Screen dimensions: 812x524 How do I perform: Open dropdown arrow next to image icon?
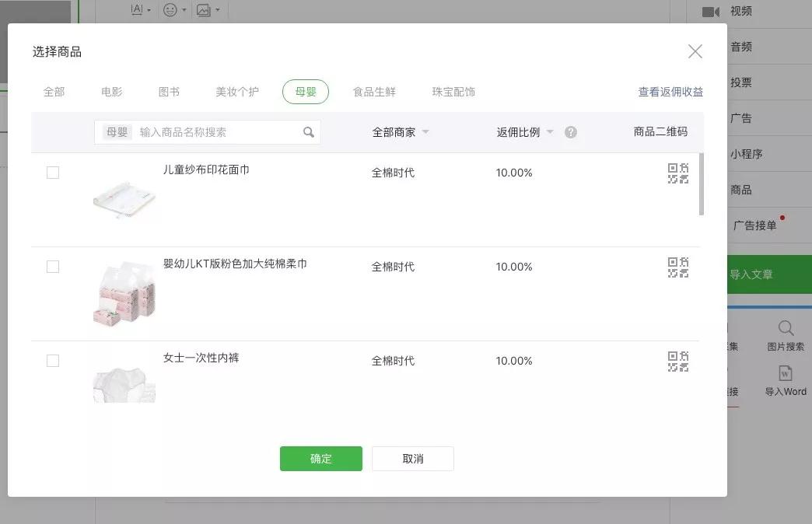click(218, 10)
